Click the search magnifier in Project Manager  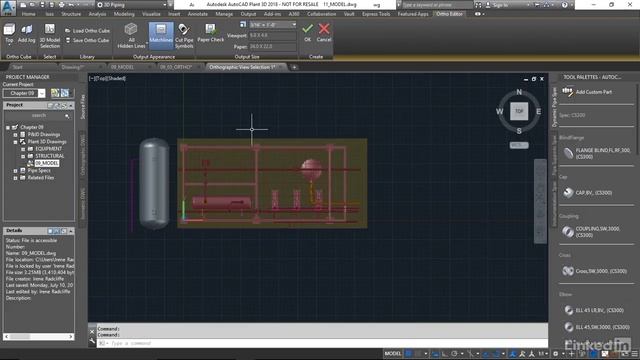pos(67,116)
